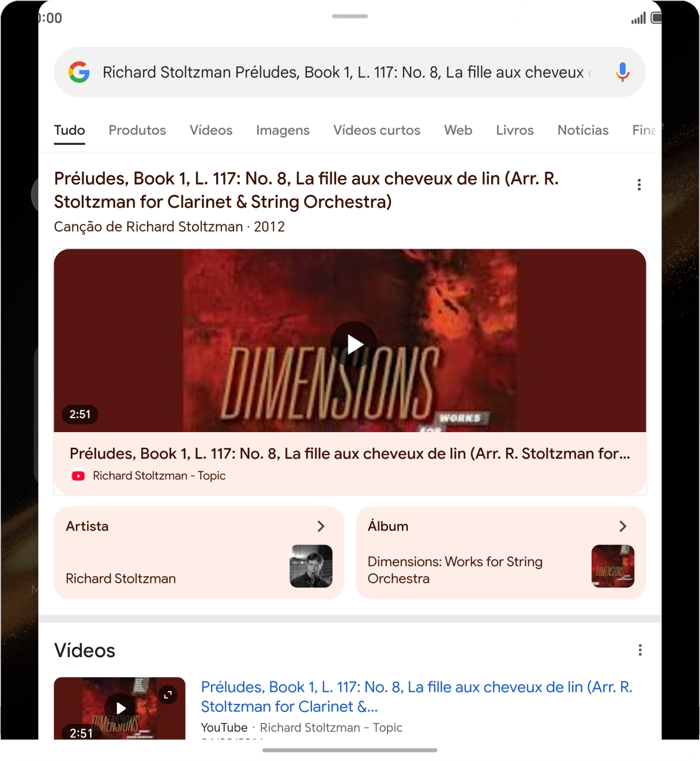Play the small video in Vídeos list
Viewport: 700px width, 761px height.
coord(121,708)
